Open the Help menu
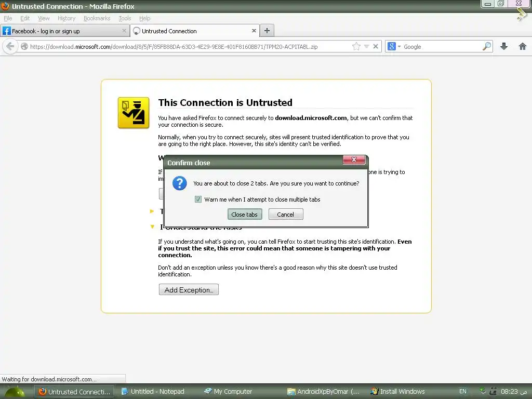Image resolution: width=532 pixels, height=399 pixels. [144, 18]
